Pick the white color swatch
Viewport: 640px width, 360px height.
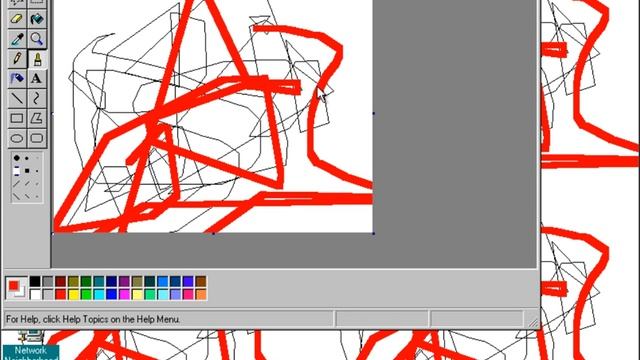35,294
